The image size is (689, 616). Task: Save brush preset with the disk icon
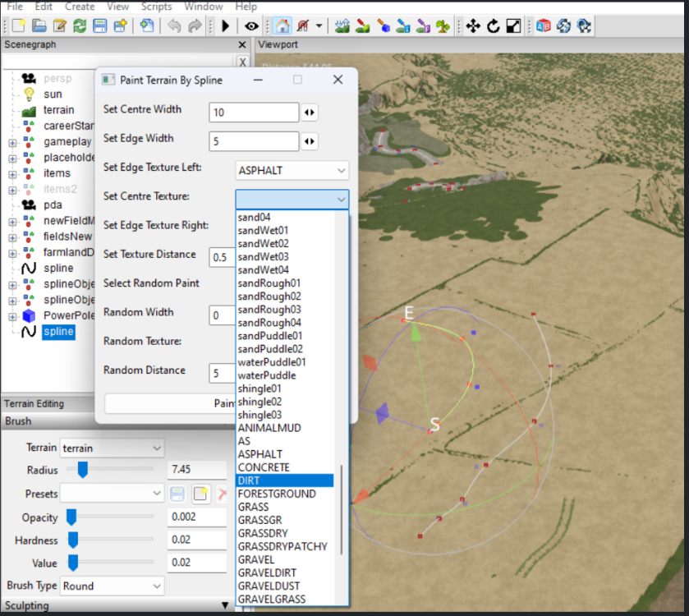tap(177, 494)
